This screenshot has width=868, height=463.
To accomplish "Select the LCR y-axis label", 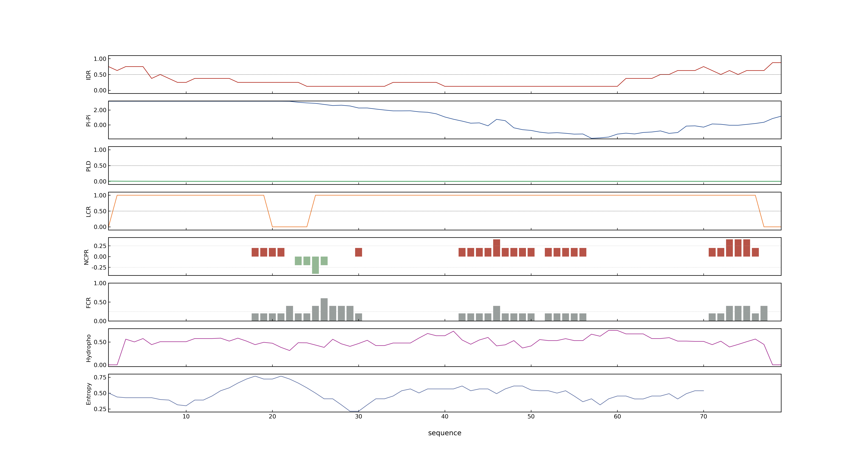I will tap(88, 211).
